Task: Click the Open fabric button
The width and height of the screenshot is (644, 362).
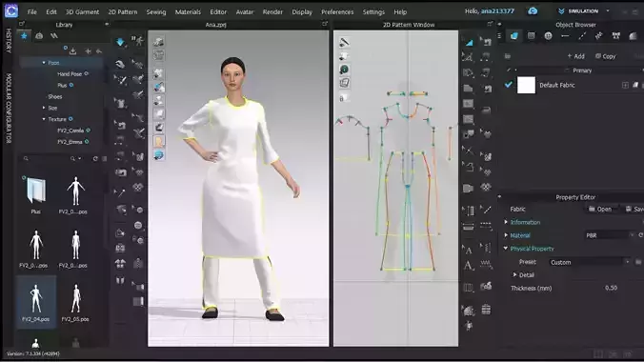Action: (600, 210)
